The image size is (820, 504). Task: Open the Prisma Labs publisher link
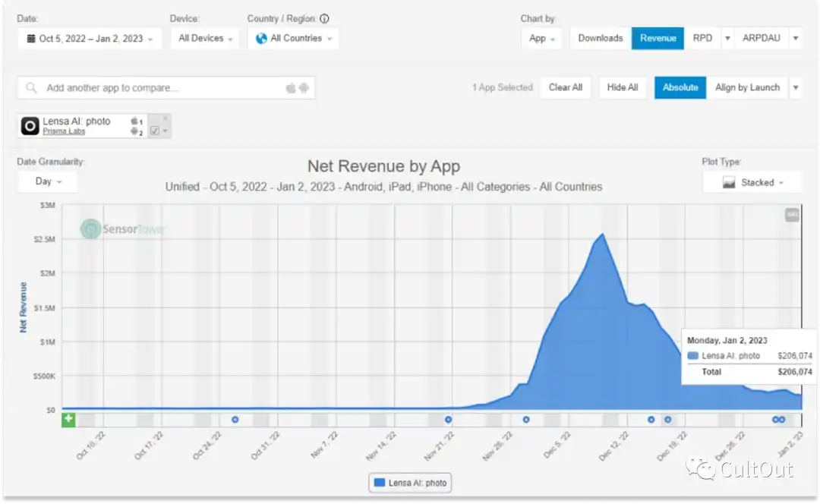(x=64, y=131)
